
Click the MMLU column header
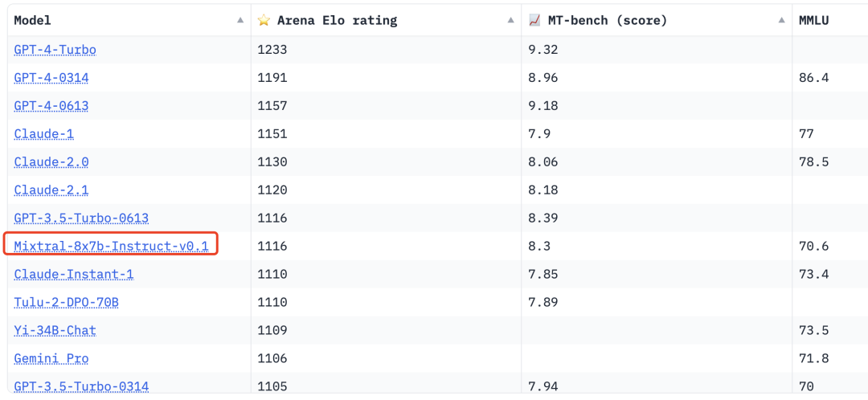pyautogui.click(x=813, y=20)
